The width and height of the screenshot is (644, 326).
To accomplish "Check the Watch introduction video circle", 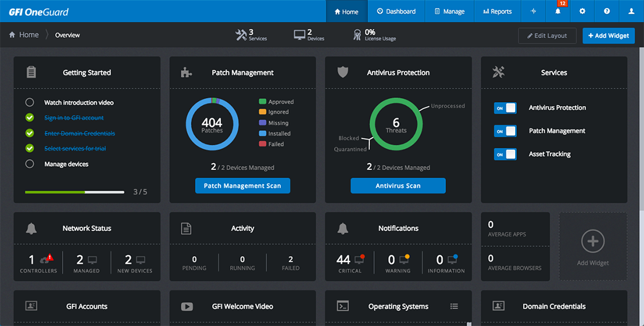I will pyautogui.click(x=30, y=102).
